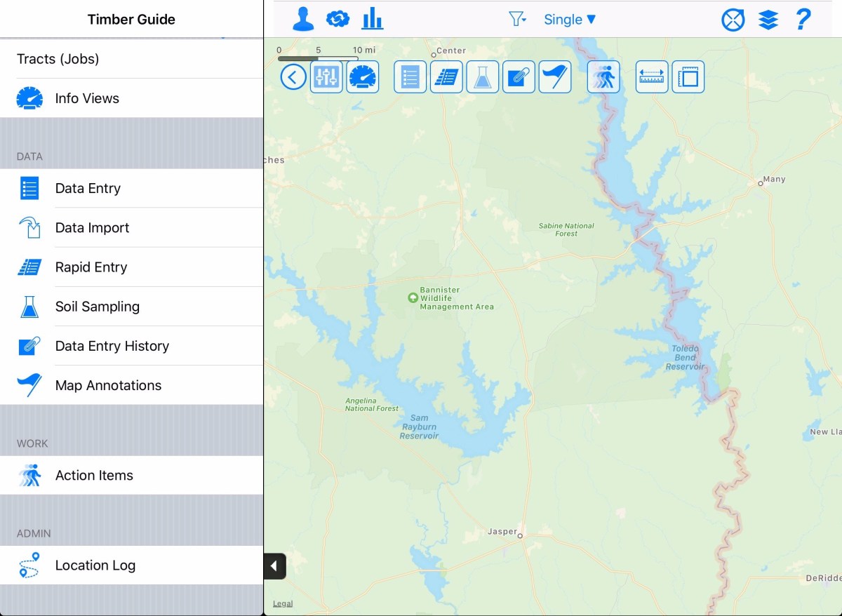Open the Data Entry tool from map toolbar
This screenshot has width=842, height=616.
410,76
